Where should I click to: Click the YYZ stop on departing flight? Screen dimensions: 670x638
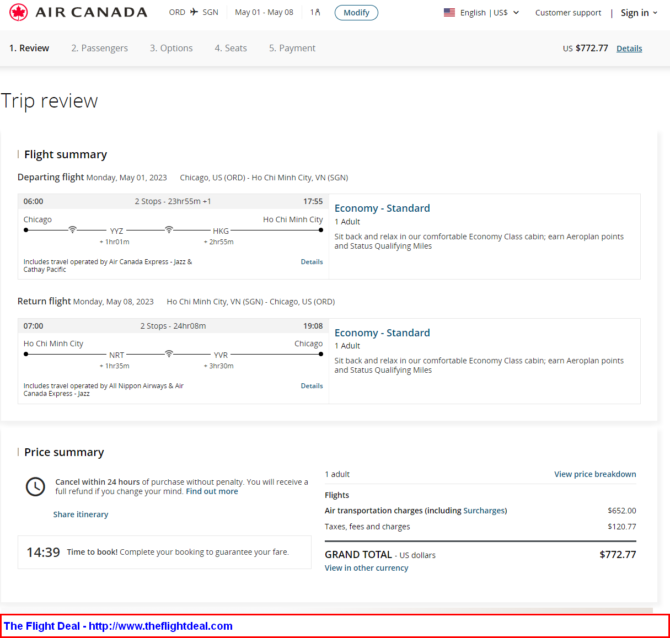pyautogui.click(x=116, y=231)
